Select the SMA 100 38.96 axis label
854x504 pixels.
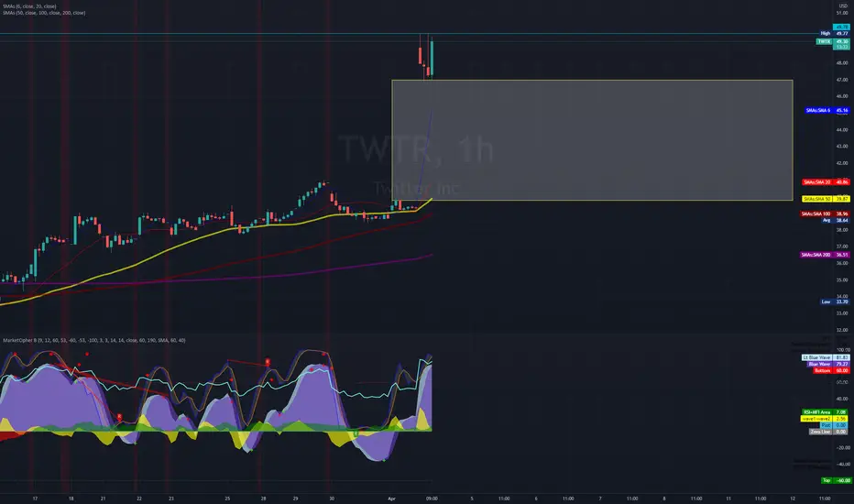[x=825, y=214]
